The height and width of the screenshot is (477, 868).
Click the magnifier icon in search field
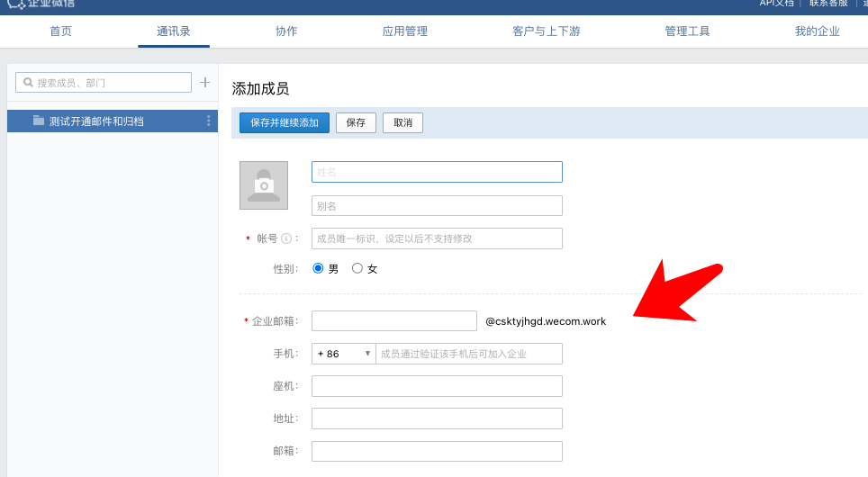point(28,83)
